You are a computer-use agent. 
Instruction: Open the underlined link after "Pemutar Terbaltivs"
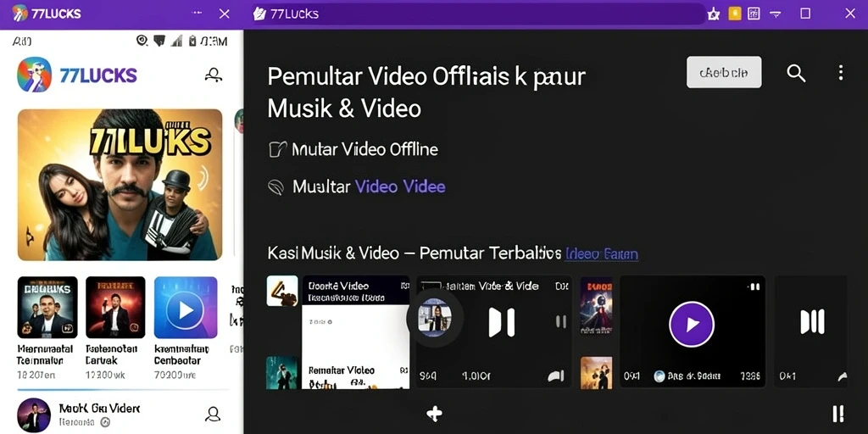(602, 254)
